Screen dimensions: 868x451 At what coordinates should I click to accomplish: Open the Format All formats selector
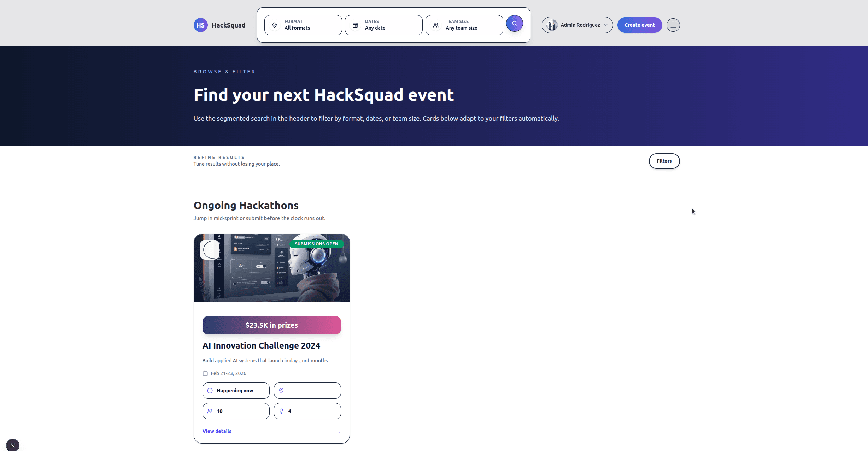coord(303,25)
